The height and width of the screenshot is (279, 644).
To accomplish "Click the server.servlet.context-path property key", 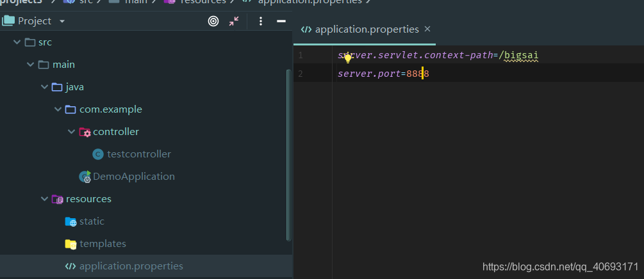I will (415, 55).
